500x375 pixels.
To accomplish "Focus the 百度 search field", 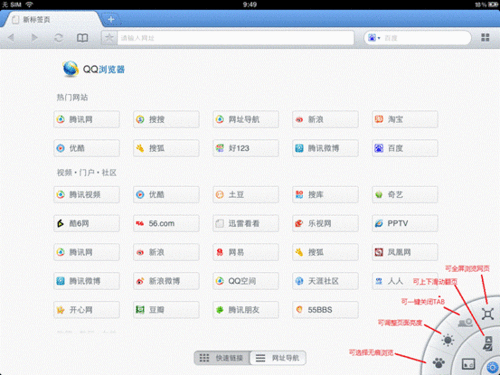I will click(x=425, y=38).
